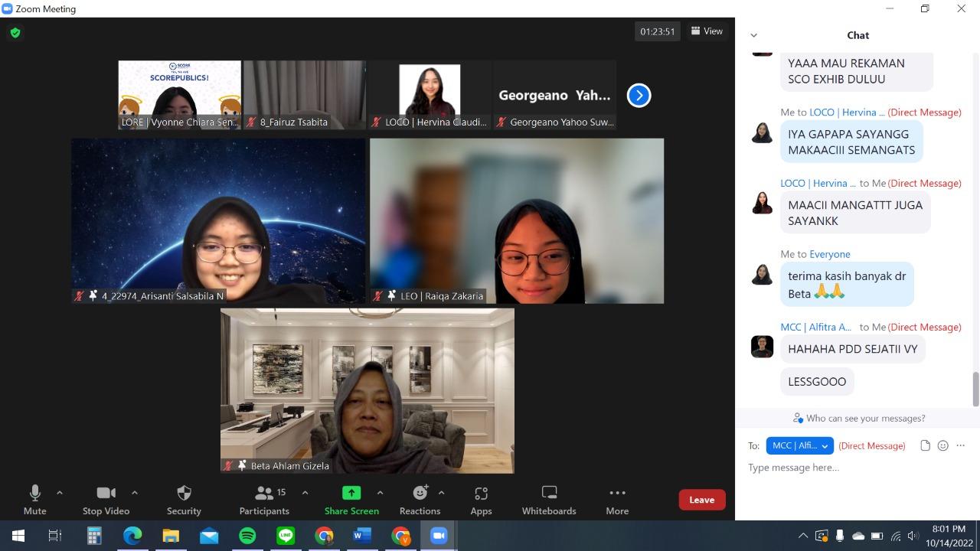The height and width of the screenshot is (551, 980).
Task: Open Whiteboards from the meeting toolbar
Action: 549,500
